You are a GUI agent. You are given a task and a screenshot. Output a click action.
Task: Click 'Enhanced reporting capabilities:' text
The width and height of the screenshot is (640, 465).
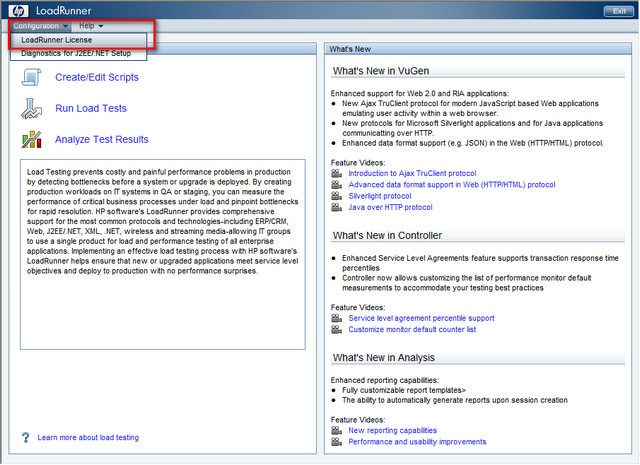tap(384, 380)
